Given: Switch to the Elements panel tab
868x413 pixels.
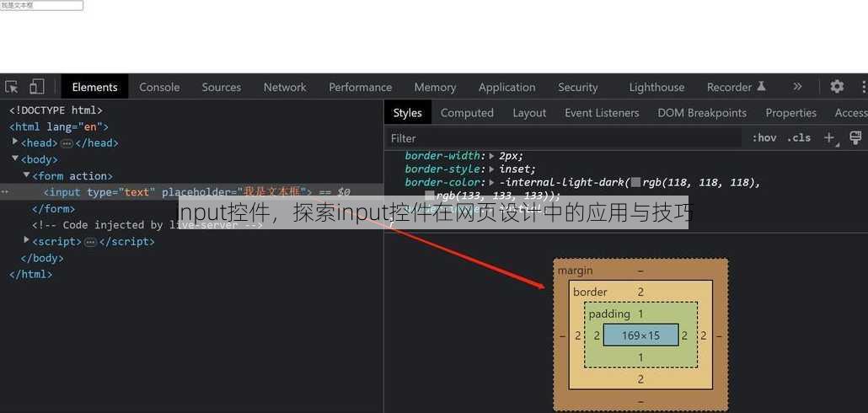Looking at the screenshot, I should 94,87.
